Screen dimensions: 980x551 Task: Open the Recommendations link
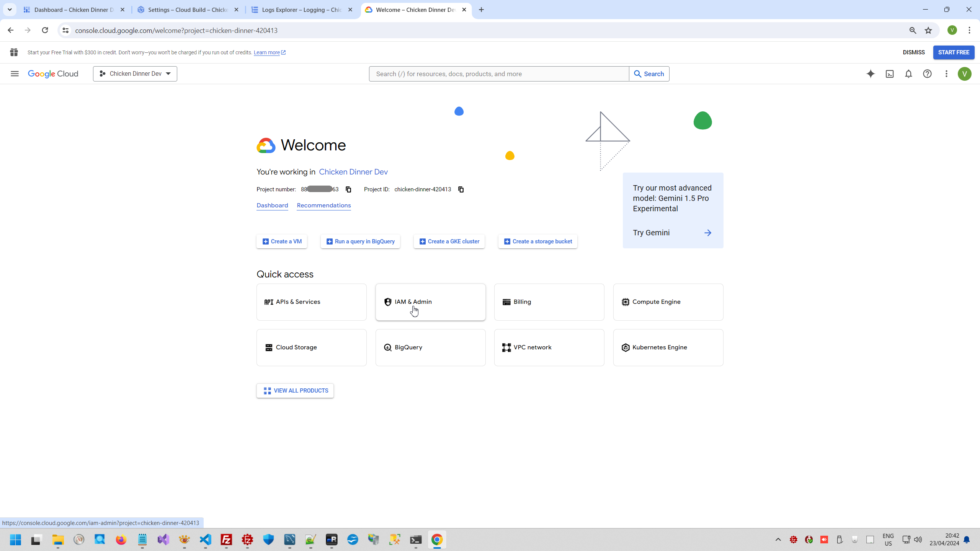(x=323, y=205)
